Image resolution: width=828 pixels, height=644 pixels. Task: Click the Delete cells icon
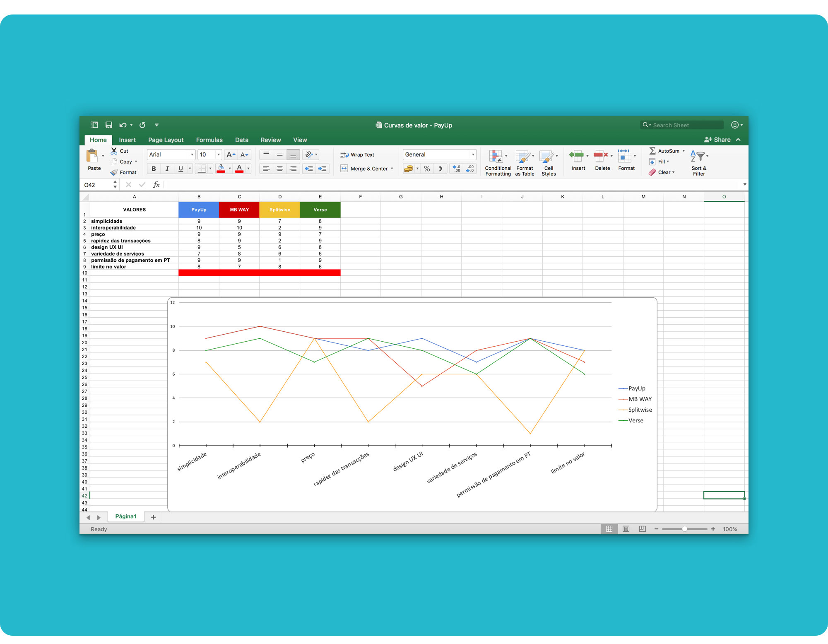point(601,156)
